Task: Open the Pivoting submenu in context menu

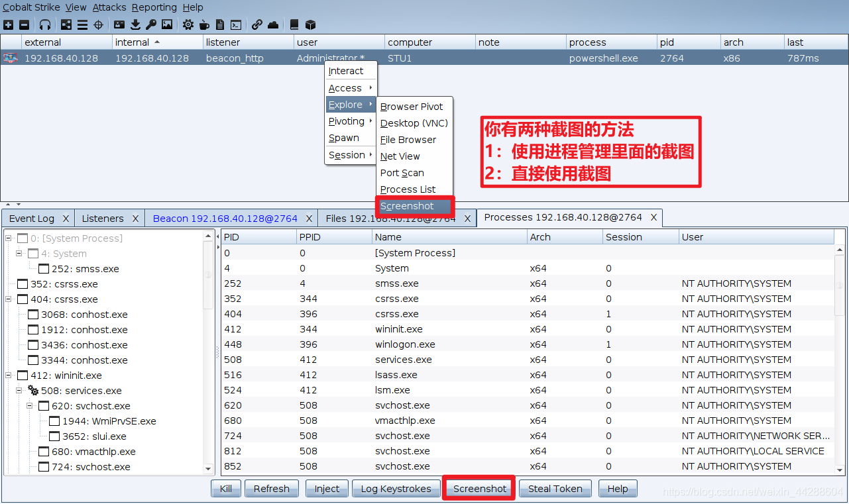Action: point(351,121)
